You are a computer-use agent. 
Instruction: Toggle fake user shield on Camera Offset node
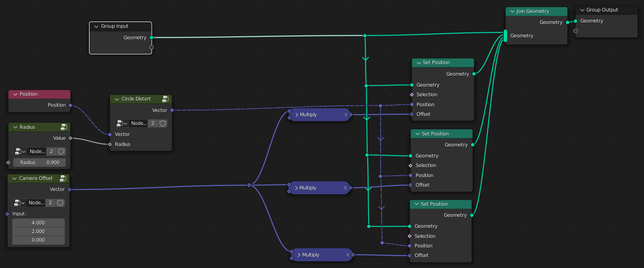[x=60, y=202]
